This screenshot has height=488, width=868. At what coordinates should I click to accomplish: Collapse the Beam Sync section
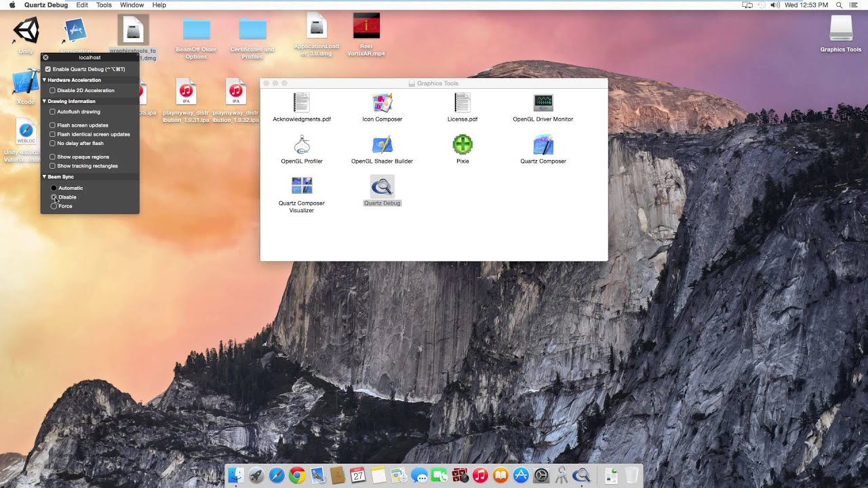pos(45,177)
